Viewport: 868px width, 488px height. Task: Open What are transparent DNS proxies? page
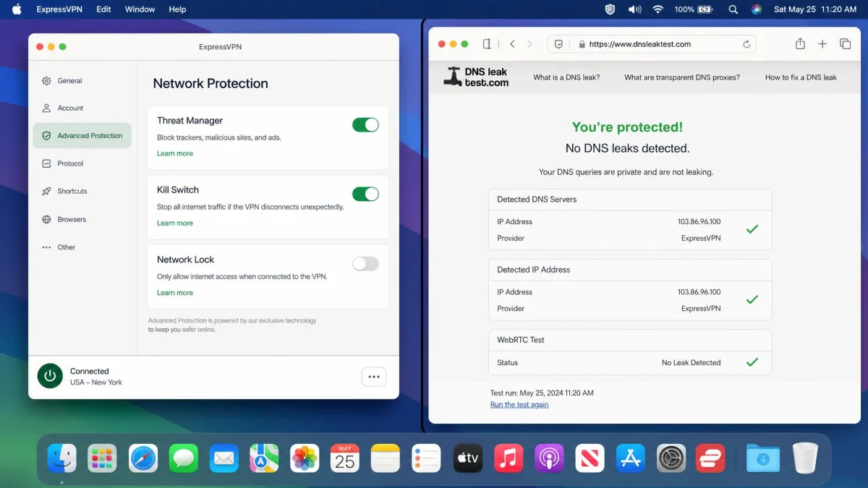click(x=682, y=77)
